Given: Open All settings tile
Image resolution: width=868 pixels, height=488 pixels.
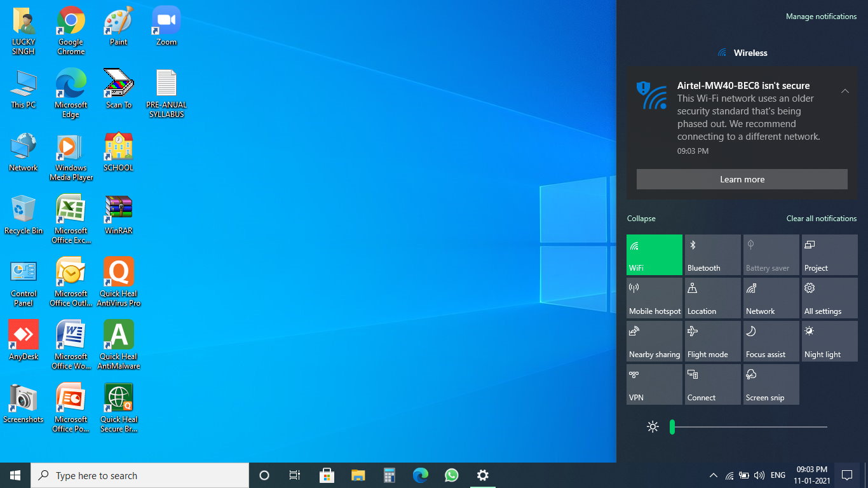Looking at the screenshot, I should click(x=830, y=298).
